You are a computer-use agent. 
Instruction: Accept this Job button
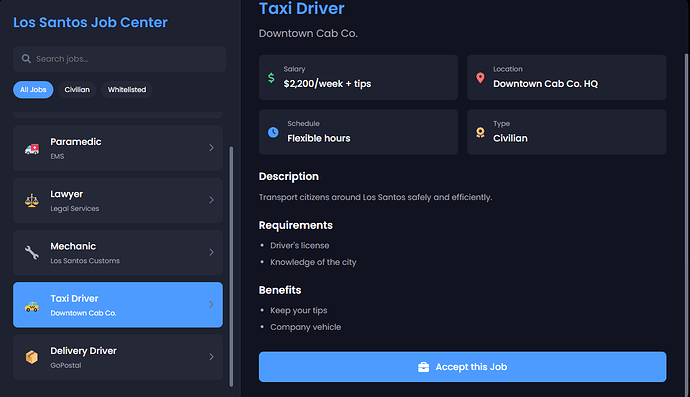462,367
